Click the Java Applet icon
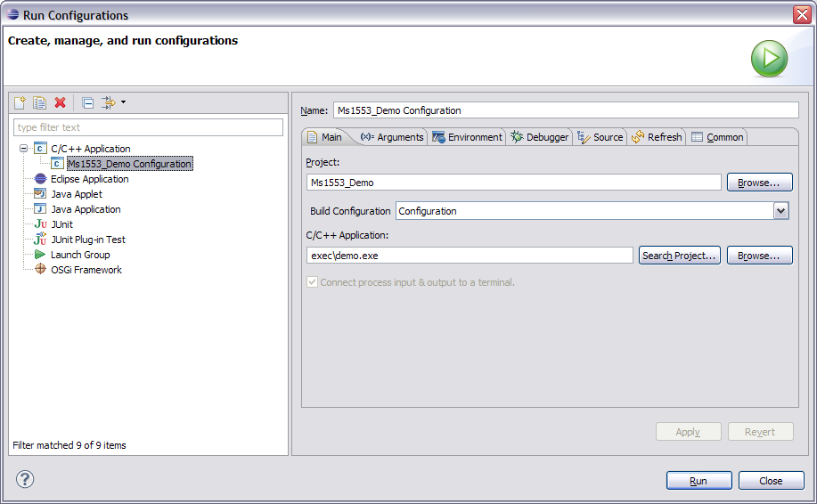817x504 pixels. click(x=40, y=194)
